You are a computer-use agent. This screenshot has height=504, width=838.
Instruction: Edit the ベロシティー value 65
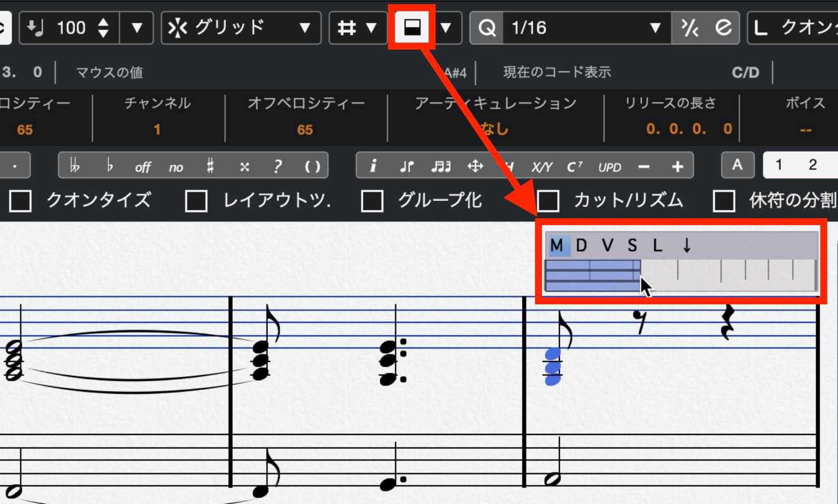tap(24, 130)
